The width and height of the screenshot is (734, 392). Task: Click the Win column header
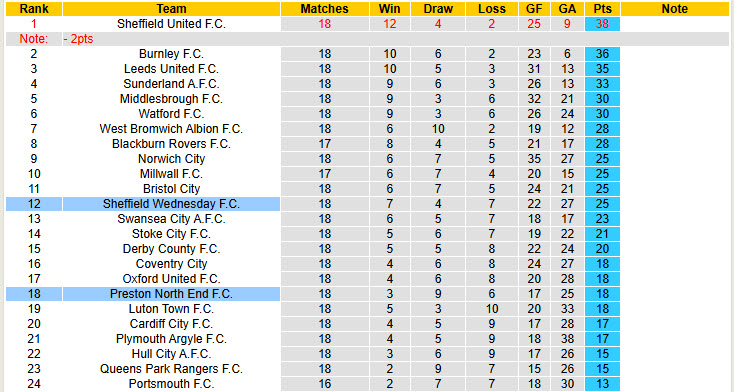point(389,9)
